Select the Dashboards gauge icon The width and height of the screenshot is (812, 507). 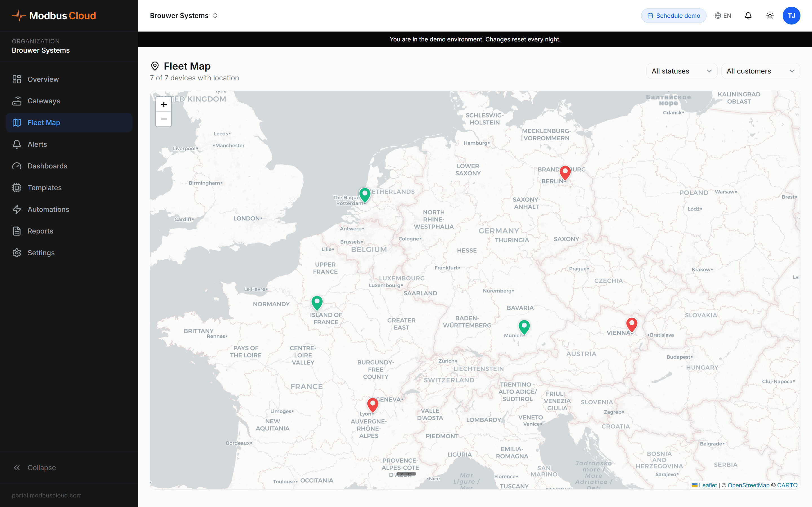coord(17,166)
